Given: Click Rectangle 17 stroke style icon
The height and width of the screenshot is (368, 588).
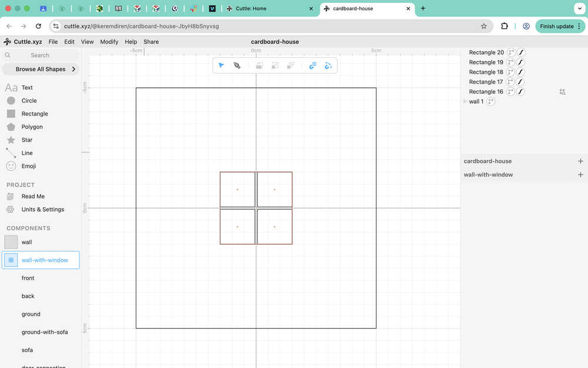Looking at the screenshot, I should coord(520,81).
